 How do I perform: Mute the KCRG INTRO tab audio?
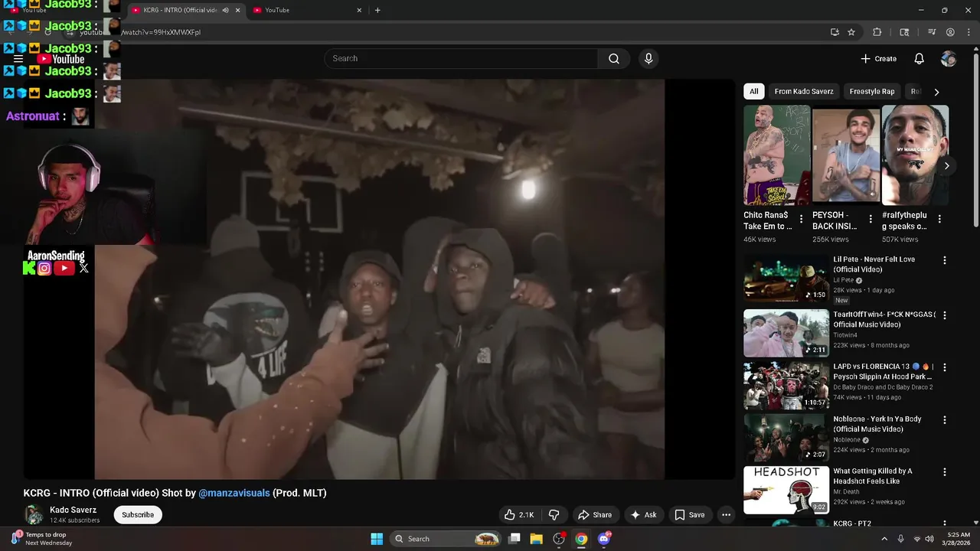pyautogui.click(x=225, y=10)
